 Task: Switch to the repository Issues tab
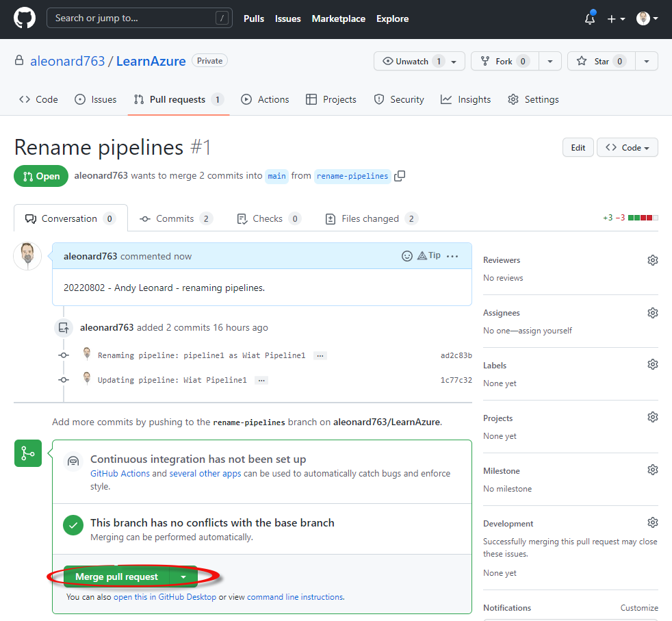(x=96, y=99)
